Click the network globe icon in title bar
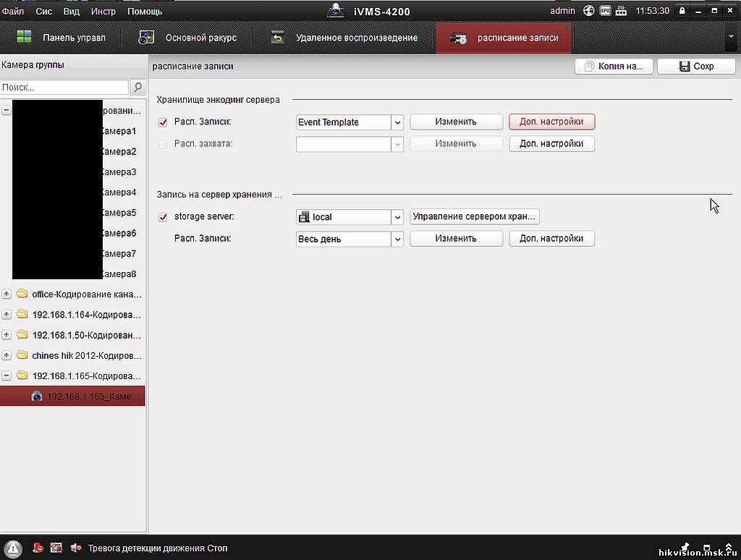This screenshot has height=560, width=741. click(x=588, y=10)
